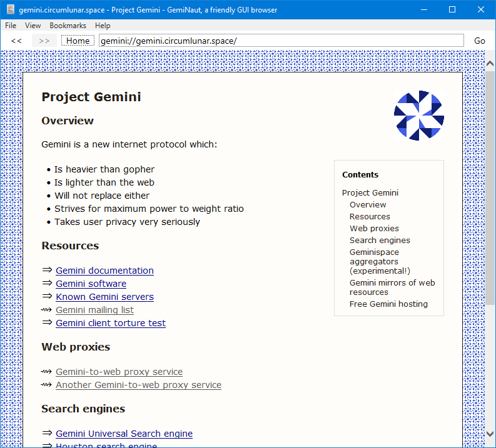The image size is (496, 448).
Task: Go back with the << button
Action: pos(17,41)
